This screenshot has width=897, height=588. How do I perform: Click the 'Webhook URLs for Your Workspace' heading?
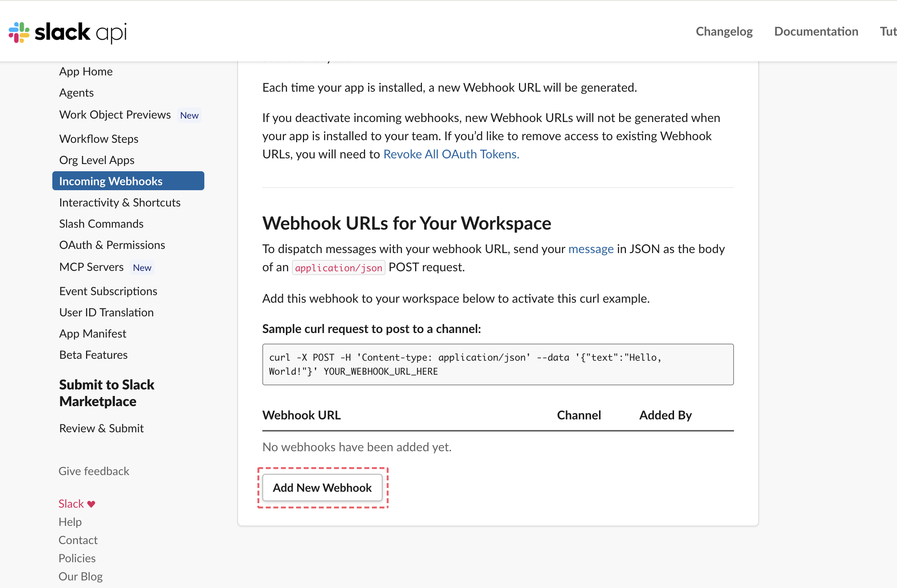click(x=407, y=223)
